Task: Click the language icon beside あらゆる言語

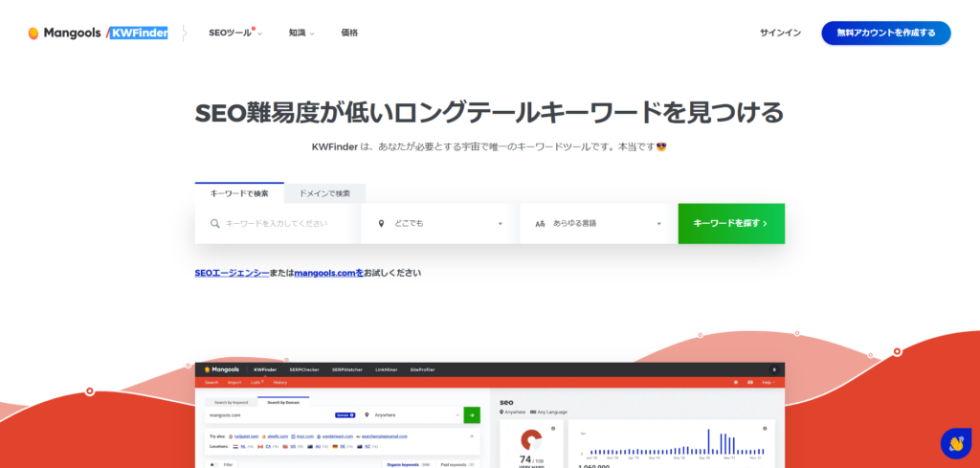Action: pyautogui.click(x=540, y=224)
